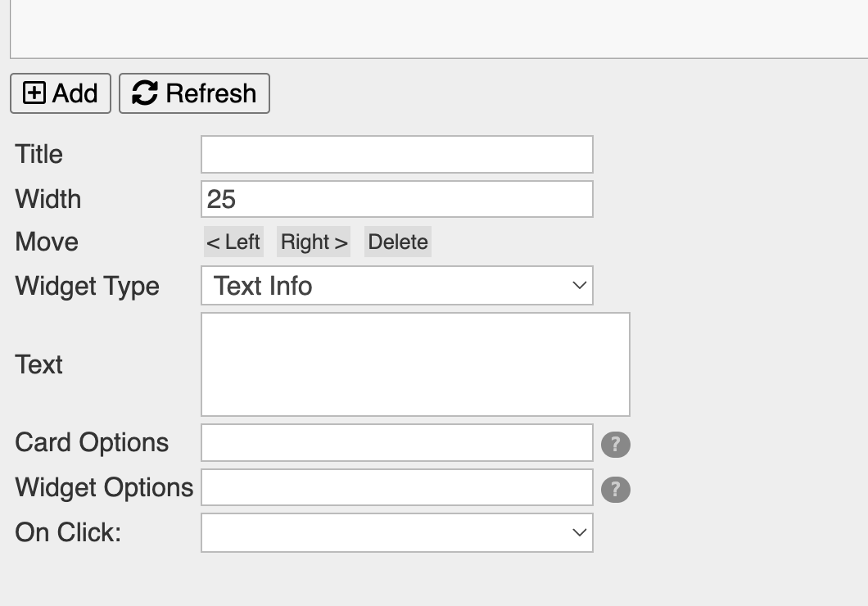This screenshot has width=868, height=606.
Task: Open the Widget Options help question mark
Action: [616, 490]
